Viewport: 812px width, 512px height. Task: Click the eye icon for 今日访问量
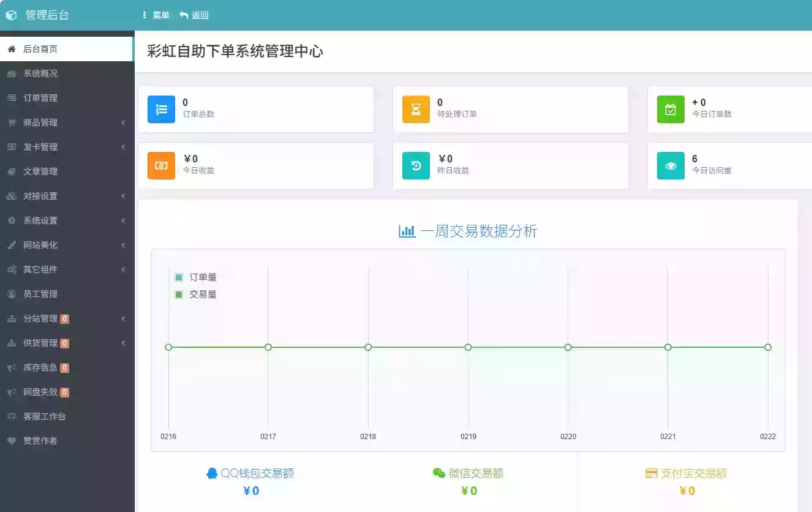coord(671,165)
